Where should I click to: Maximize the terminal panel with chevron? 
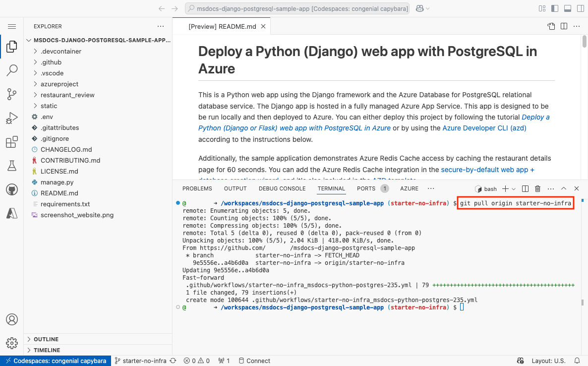click(x=564, y=188)
